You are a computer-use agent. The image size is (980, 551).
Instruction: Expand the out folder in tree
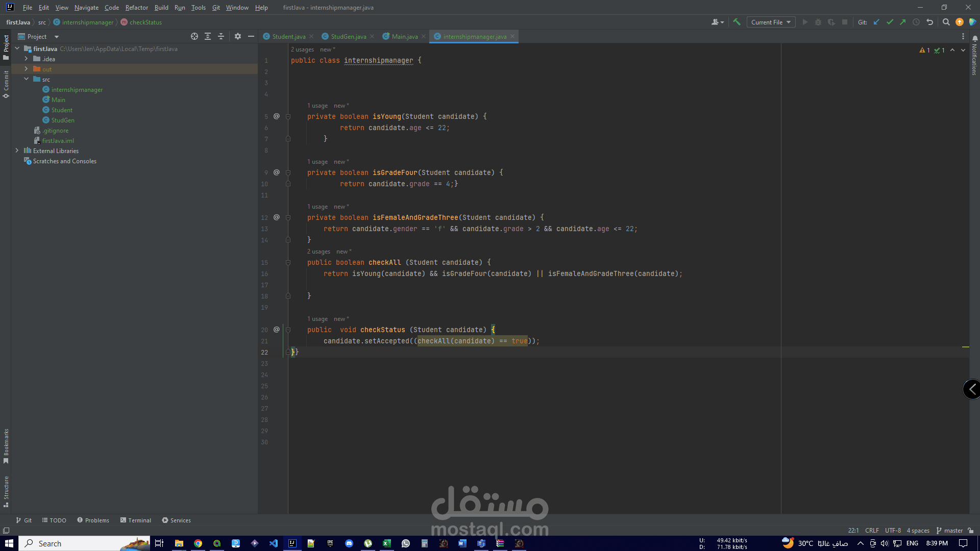(x=26, y=69)
